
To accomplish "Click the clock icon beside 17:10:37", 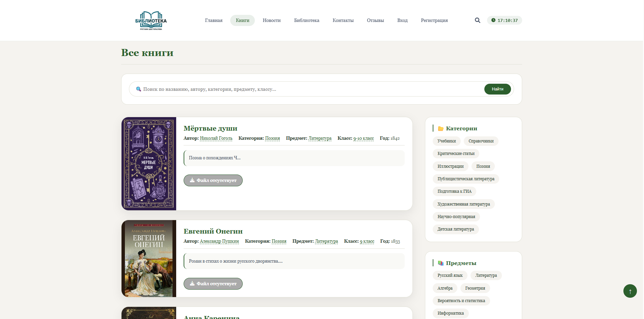I will coord(493,20).
